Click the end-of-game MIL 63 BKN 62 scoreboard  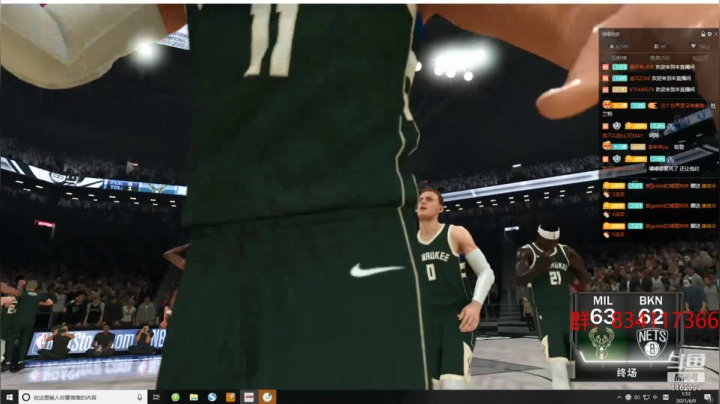pyautogui.click(x=627, y=336)
